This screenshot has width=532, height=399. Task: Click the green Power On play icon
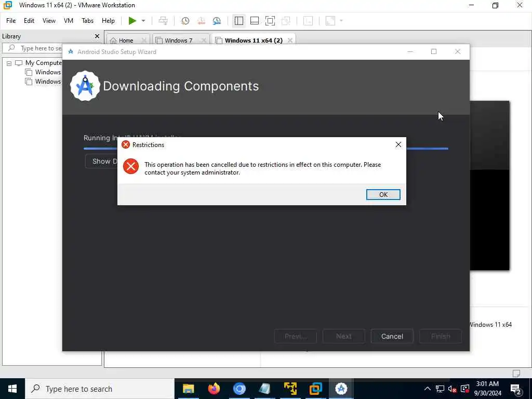[132, 21]
